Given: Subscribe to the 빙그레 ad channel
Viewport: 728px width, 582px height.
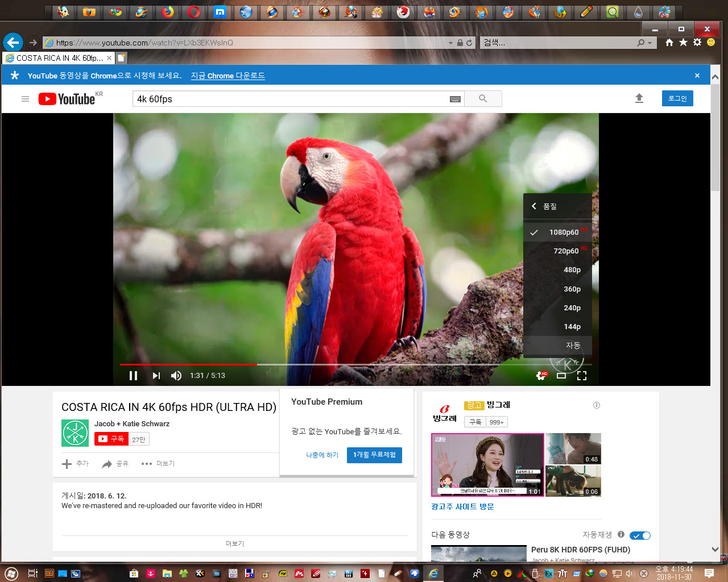Looking at the screenshot, I should pos(475,422).
